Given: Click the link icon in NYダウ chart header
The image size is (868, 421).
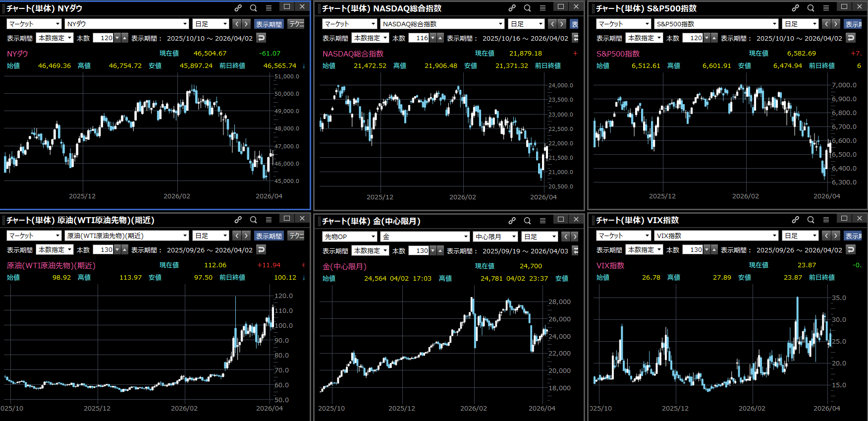Looking at the screenshot, I should [238, 8].
